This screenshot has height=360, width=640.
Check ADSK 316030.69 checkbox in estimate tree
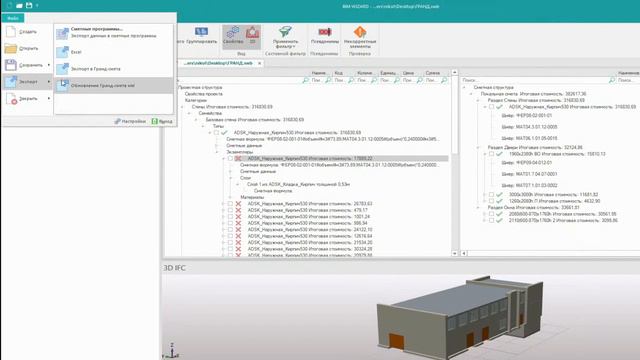[x=491, y=107]
